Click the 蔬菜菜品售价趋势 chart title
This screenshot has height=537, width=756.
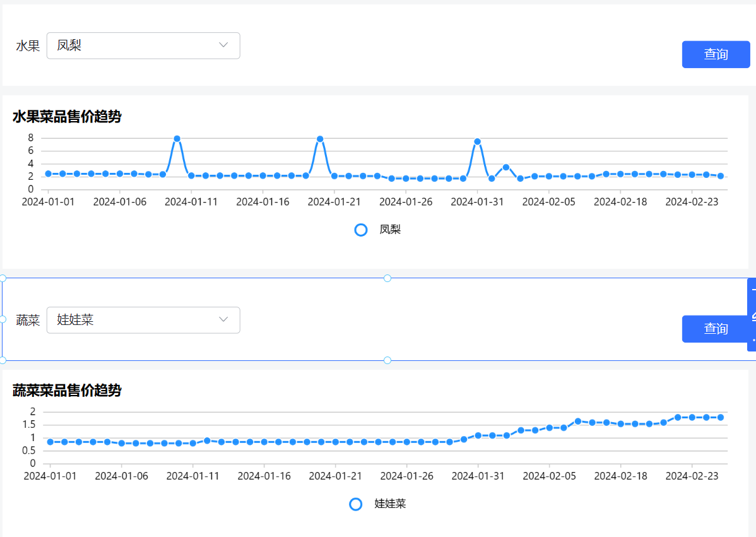tap(67, 391)
